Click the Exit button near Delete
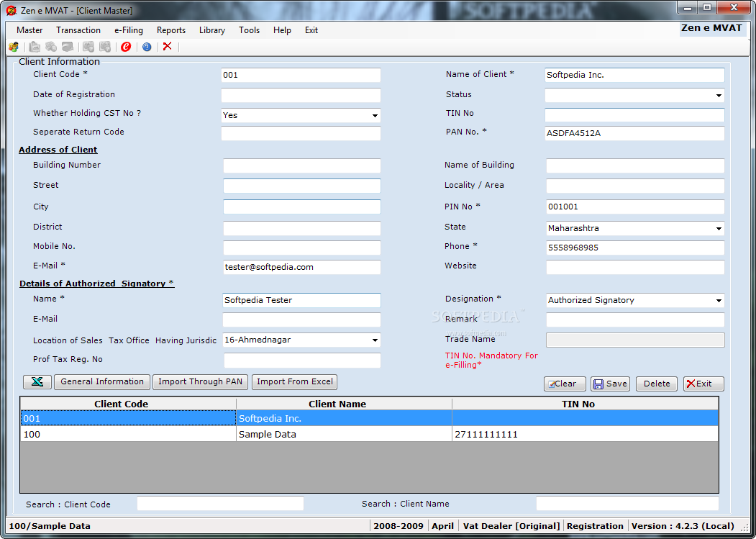The height and width of the screenshot is (539, 756). 703,384
